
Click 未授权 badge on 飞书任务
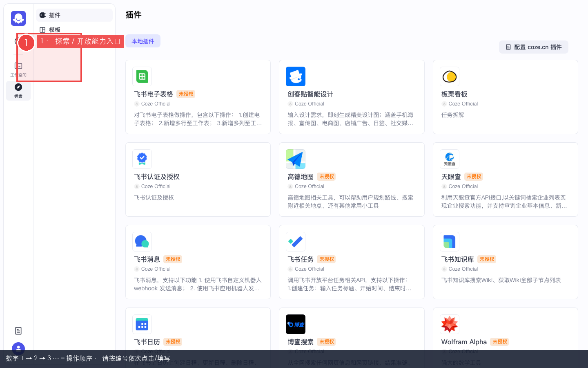point(327,259)
